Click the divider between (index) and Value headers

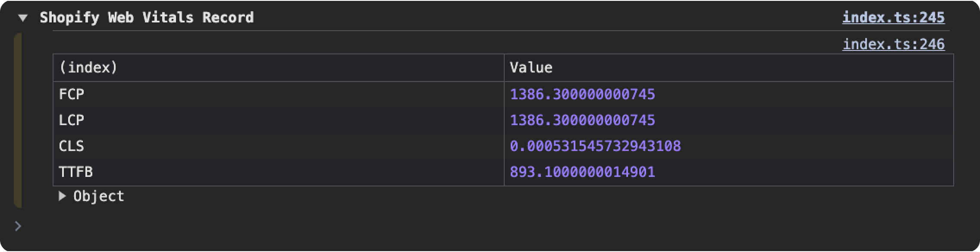click(504, 68)
